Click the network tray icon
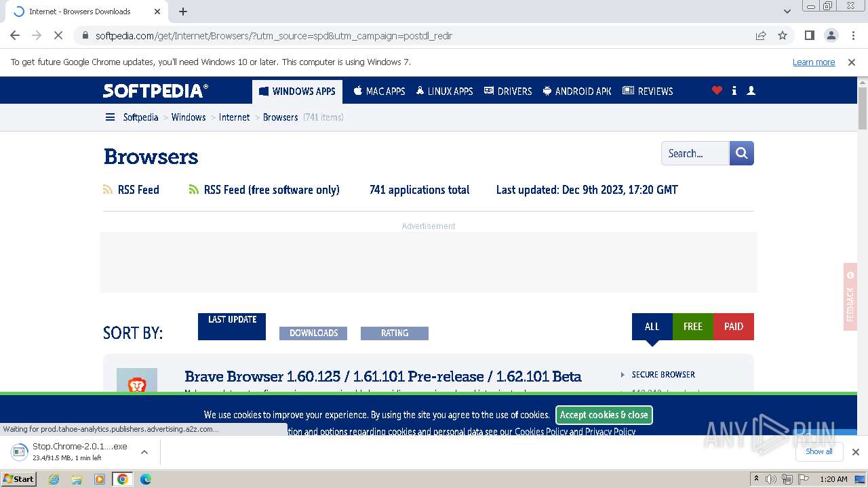Screen dimensions: 868x488 coord(787,479)
